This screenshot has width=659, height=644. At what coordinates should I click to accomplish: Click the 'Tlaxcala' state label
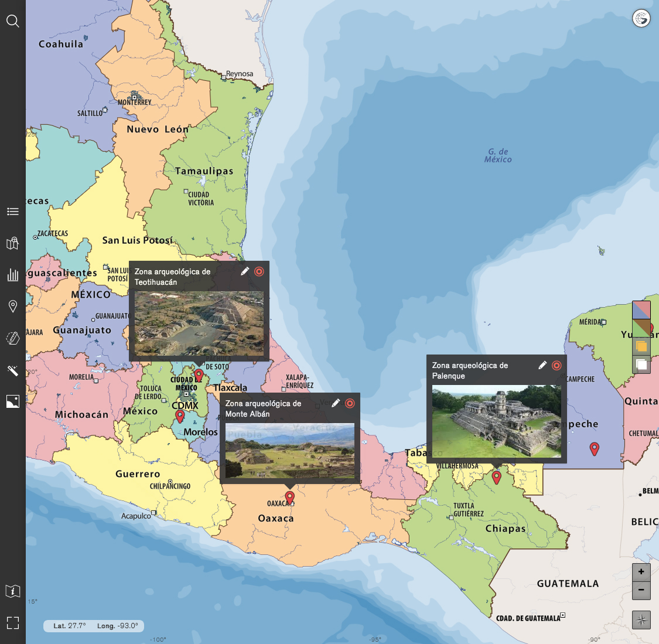click(230, 388)
